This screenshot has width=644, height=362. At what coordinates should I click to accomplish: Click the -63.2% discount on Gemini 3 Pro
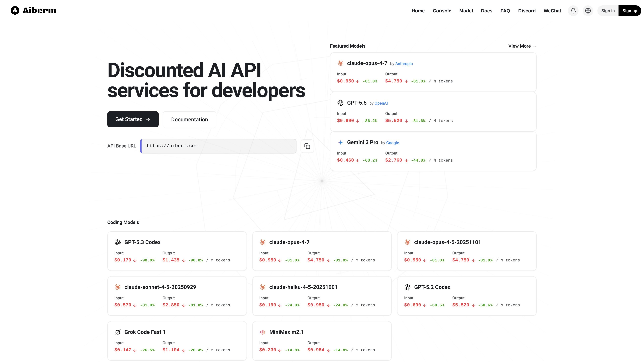tap(370, 160)
